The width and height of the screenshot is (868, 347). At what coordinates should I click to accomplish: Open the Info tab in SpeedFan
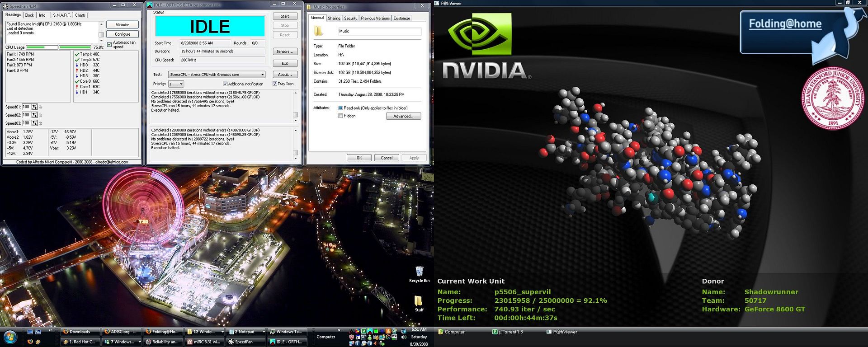coord(42,15)
